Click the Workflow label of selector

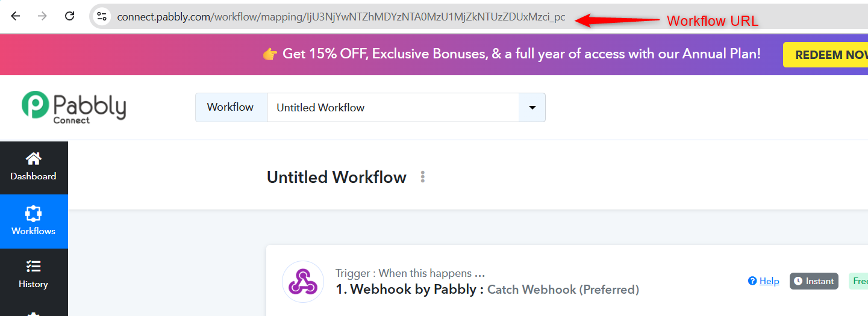[231, 107]
